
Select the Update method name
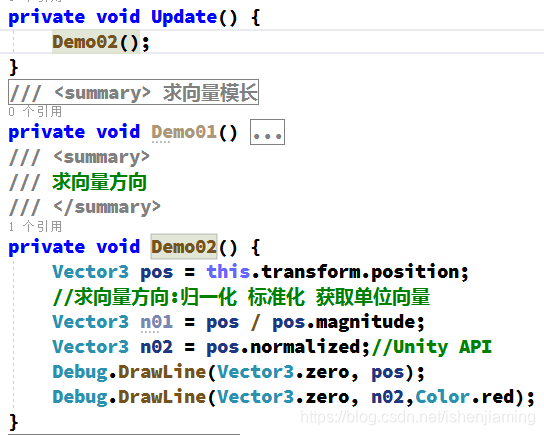[184, 17]
